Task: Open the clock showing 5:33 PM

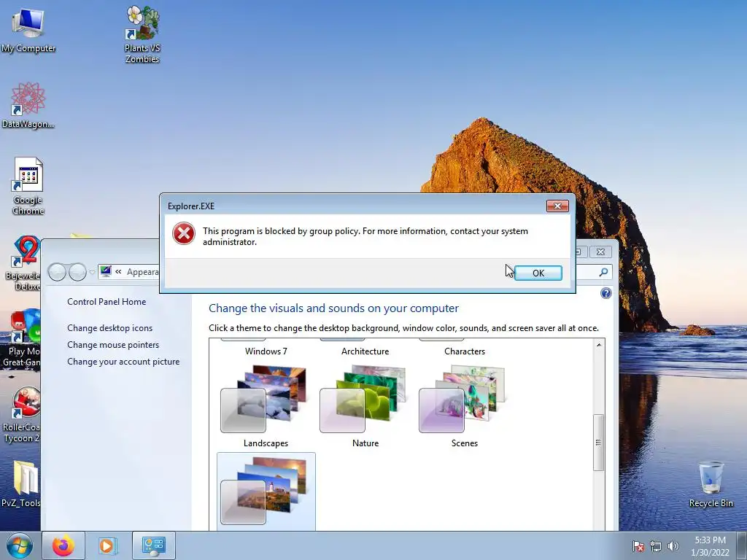Action: tap(710, 546)
